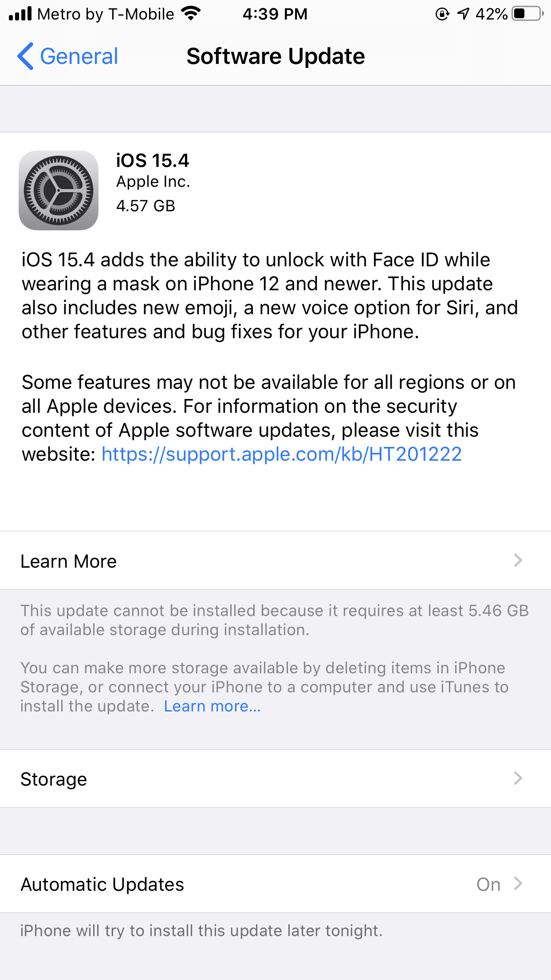
Task: Tap the rotation lock status icon
Action: pyautogui.click(x=442, y=14)
